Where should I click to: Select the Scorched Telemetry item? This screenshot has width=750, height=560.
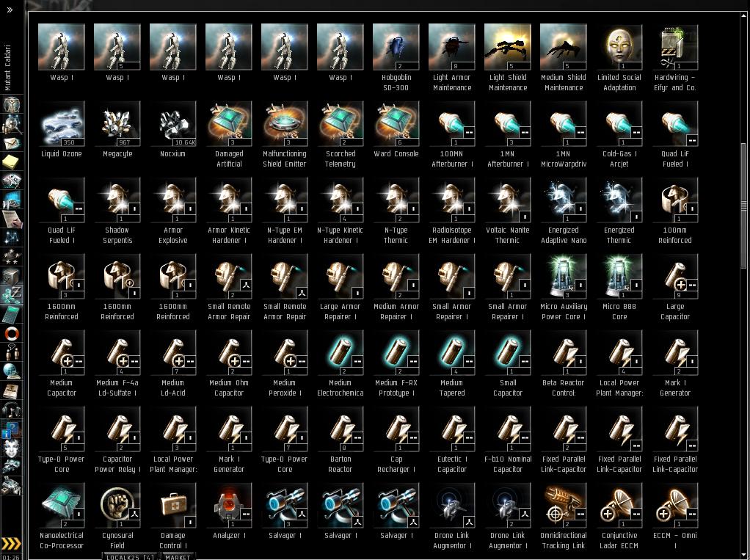click(340, 135)
